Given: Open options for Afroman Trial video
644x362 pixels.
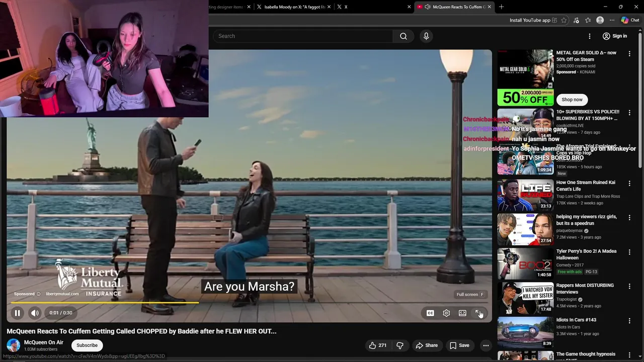Looking at the screenshot, I should point(629,147).
